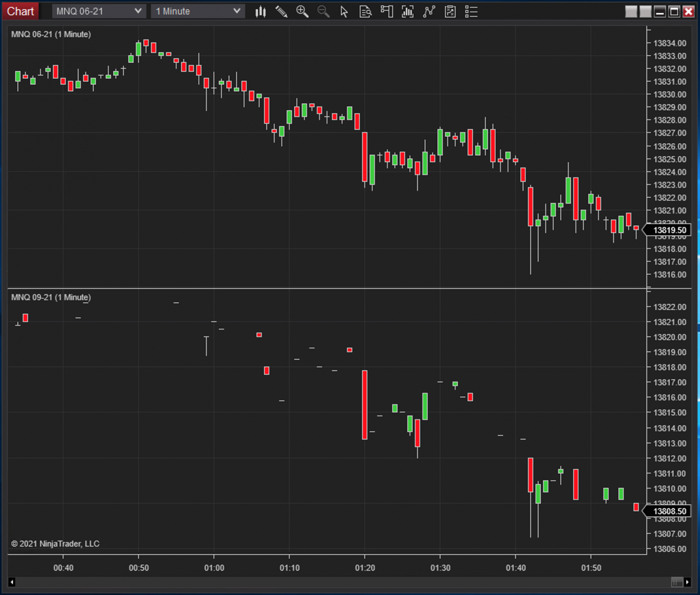The width and height of the screenshot is (700, 595).
Task: Click the 01:50 time axis label
Action: [591, 568]
